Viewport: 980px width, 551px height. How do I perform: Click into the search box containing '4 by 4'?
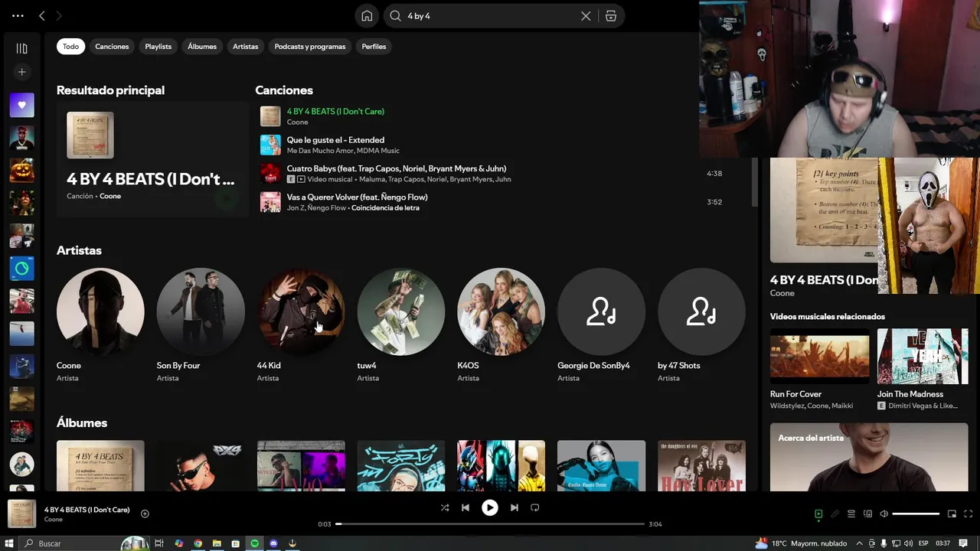coord(490,16)
